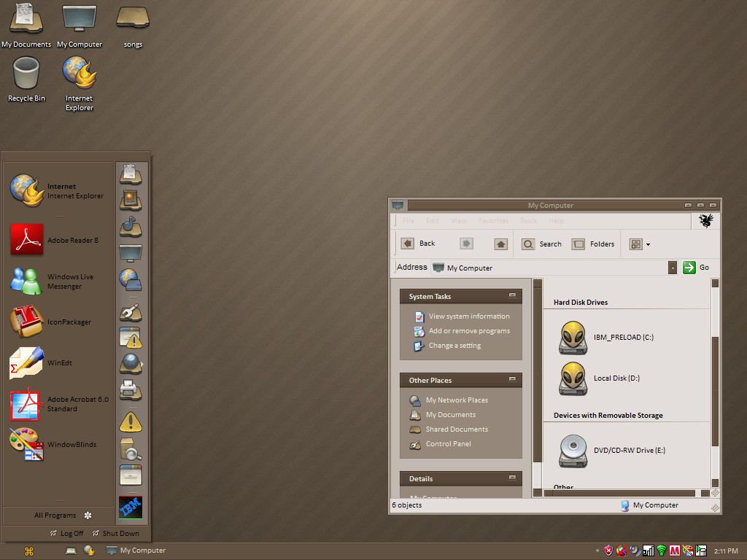Open the Run dialog icon in start sidebar

tap(131, 475)
